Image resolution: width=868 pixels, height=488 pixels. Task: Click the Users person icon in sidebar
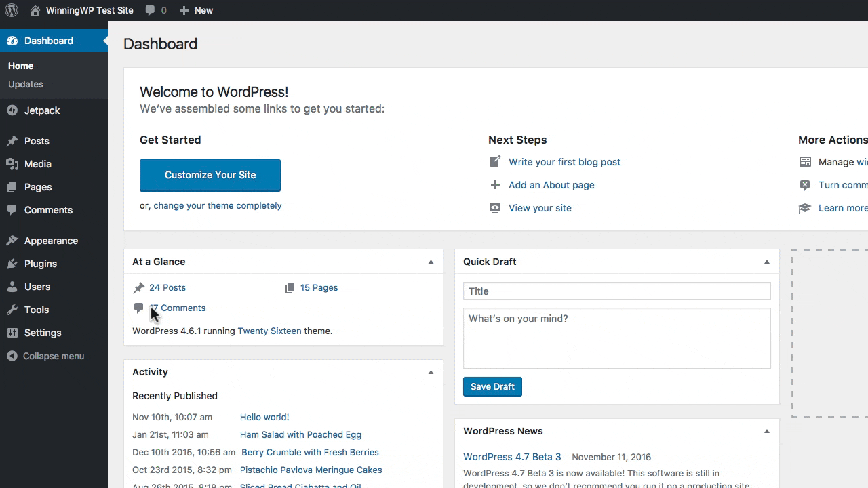(x=12, y=287)
